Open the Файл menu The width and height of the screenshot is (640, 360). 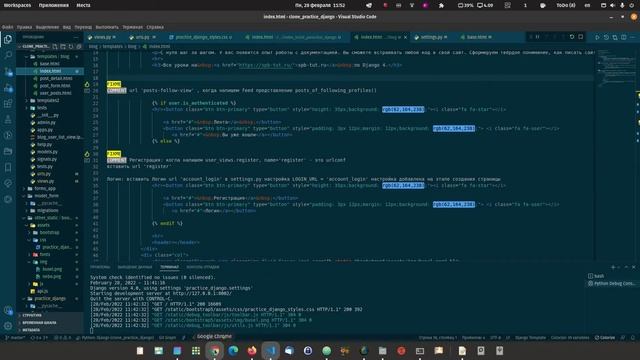(7, 27)
